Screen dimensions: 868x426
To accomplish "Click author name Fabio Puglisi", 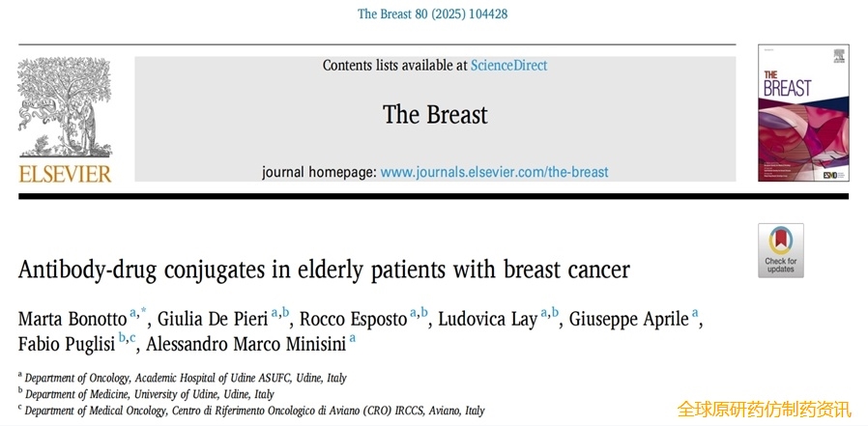I will pos(67,344).
